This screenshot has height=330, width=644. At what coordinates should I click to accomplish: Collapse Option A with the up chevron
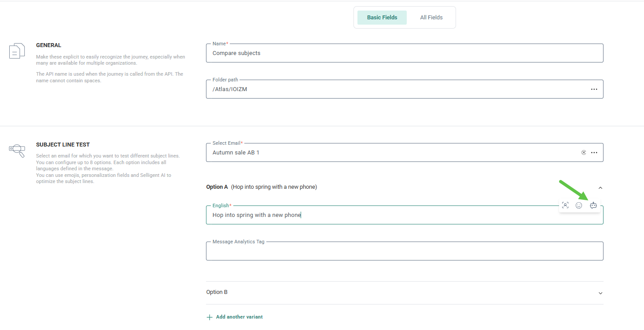tap(600, 188)
